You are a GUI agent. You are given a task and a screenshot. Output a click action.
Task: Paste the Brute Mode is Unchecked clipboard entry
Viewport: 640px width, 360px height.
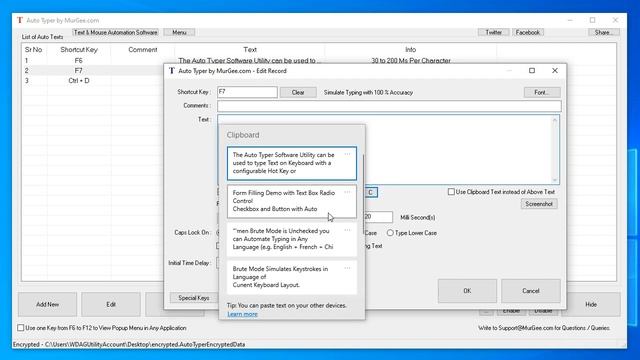(291, 239)
